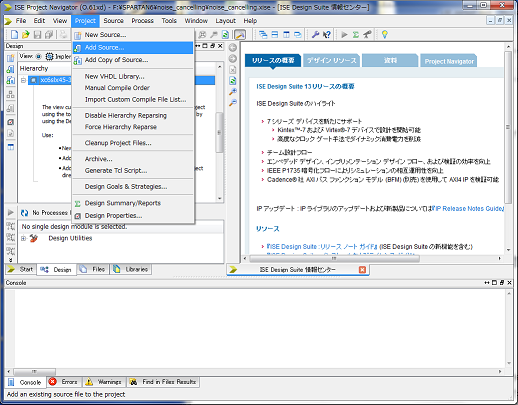Click the Add Source icon in the Design sidebar
518x405 pixels.
(11, 69)
